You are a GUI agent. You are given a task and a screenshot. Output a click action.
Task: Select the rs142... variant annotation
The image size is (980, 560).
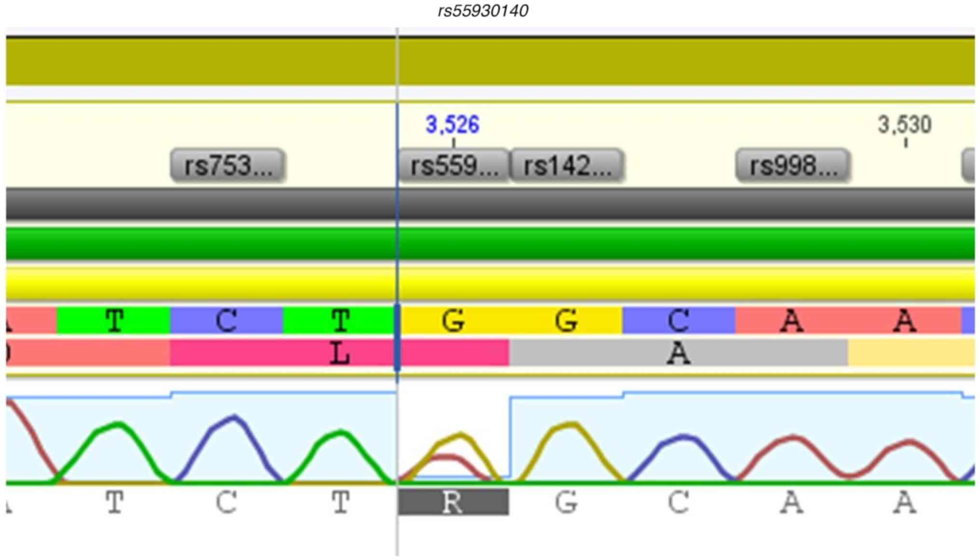tap(567, 165)
